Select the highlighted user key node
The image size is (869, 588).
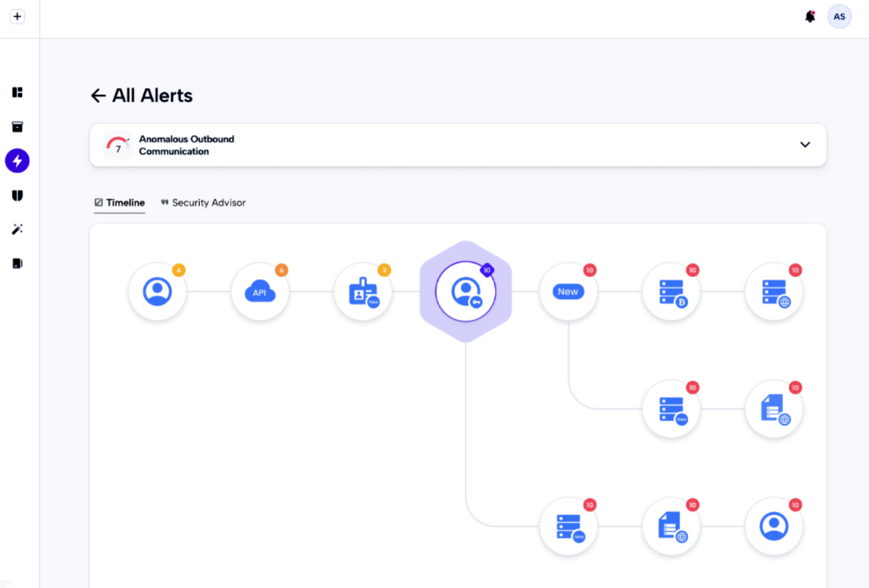[466, 292]
